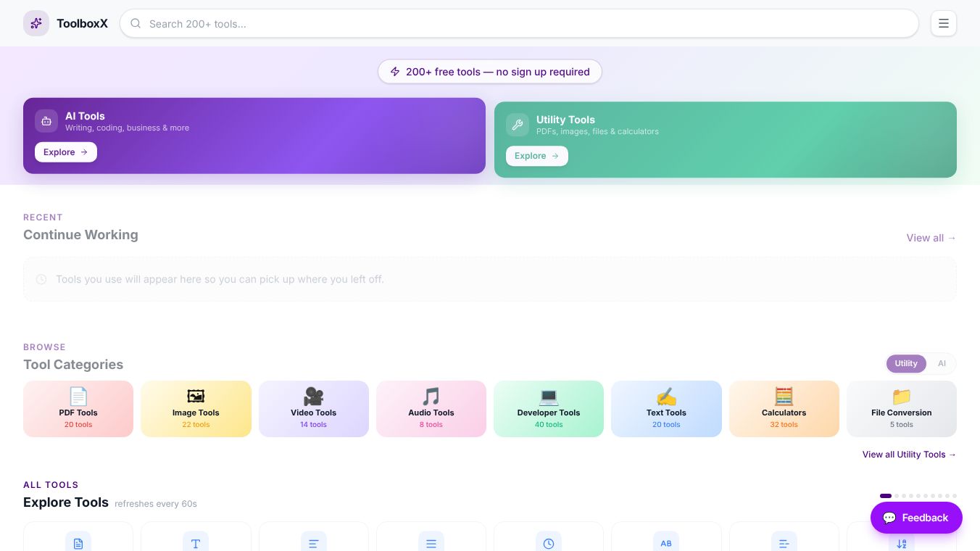Open the Feedback chat button

tap(916, 518)
